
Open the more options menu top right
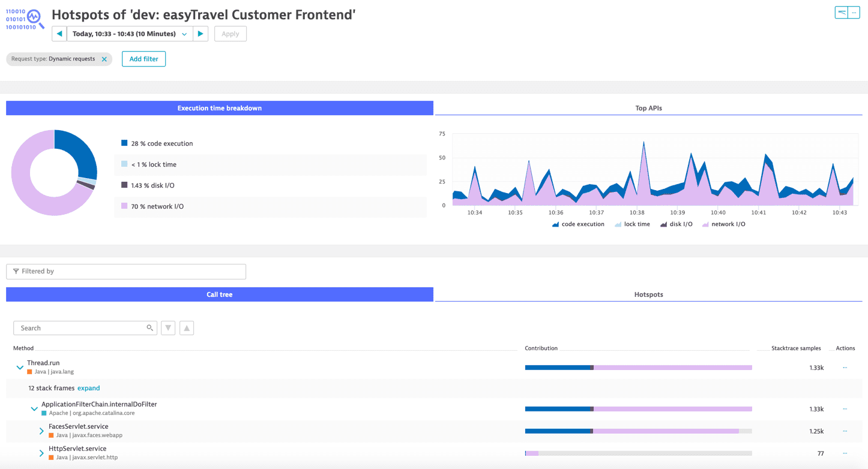(x=854, y=13)
